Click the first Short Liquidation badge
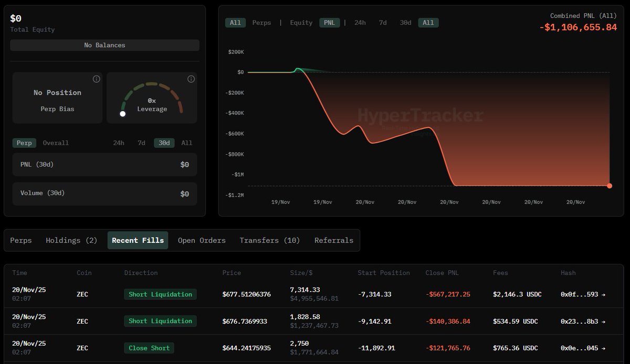The image size is (630, 364). pos(160,294)
